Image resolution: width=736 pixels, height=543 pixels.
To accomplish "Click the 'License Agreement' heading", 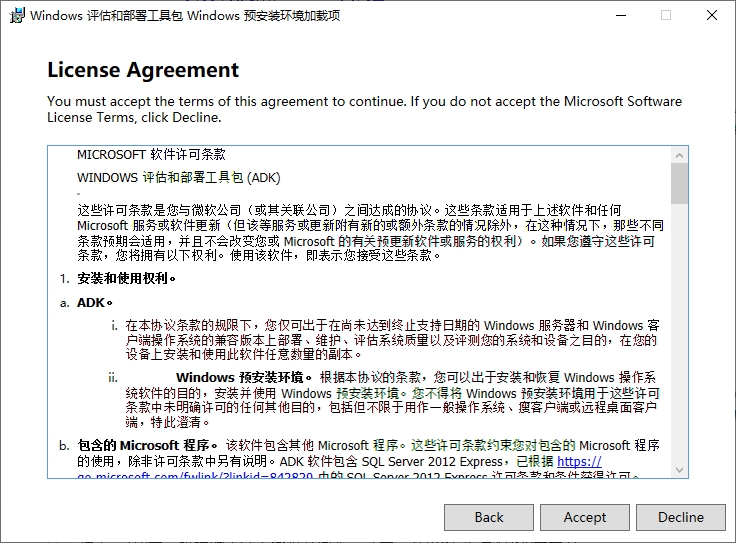I will 143,70.
